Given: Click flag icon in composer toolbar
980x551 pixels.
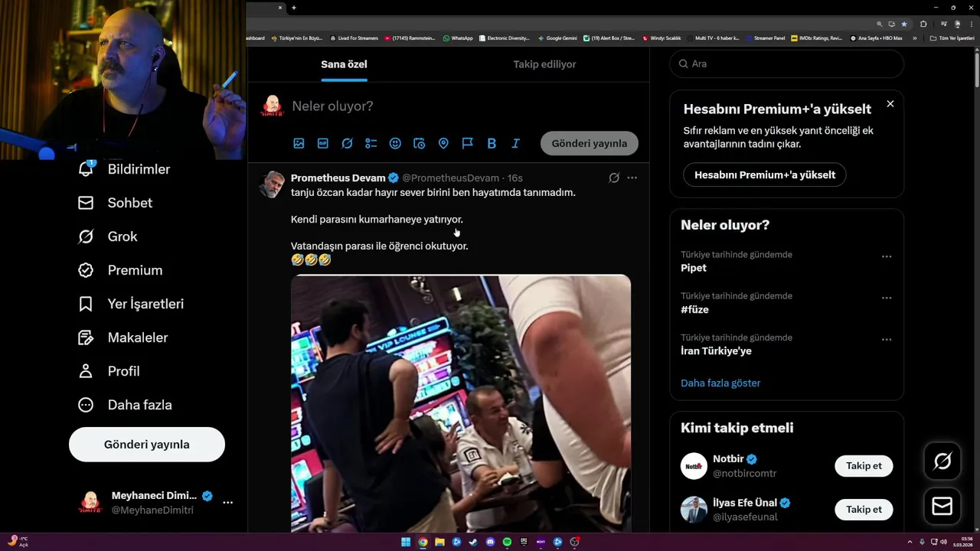Looking at the screenshot, I should [468, 143].
